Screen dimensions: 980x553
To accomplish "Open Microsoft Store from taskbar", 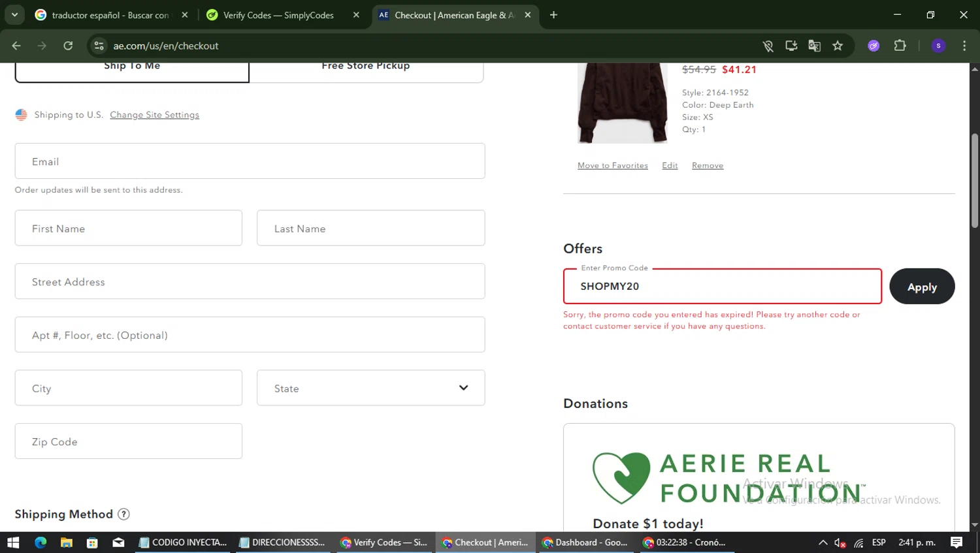I will (x=92, y=543).
